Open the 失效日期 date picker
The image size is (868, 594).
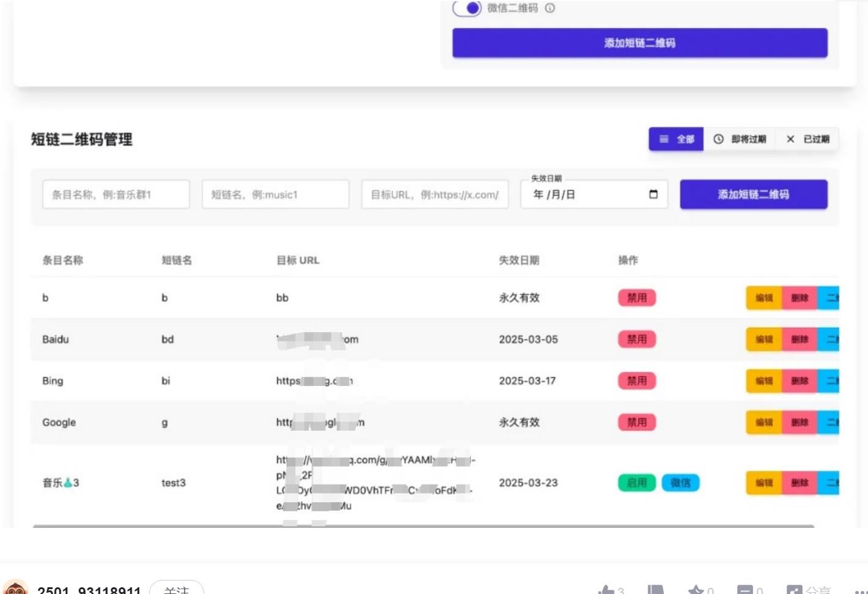(653, 194)
